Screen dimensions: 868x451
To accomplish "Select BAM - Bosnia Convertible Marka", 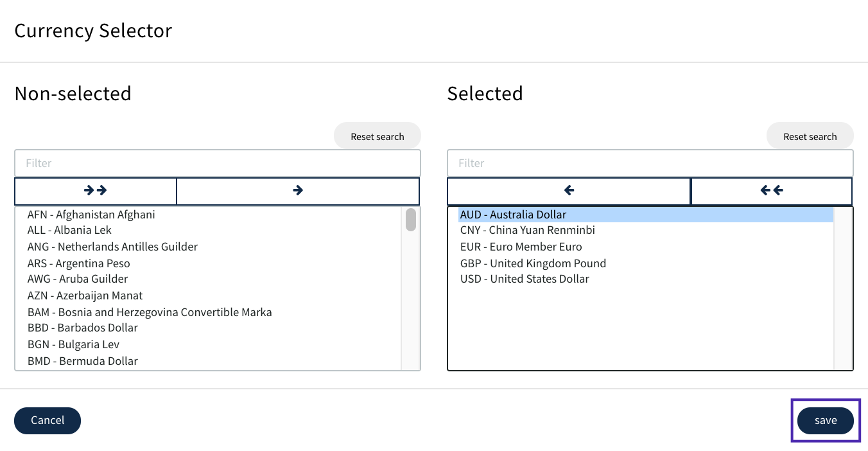I will pos(150,312).
